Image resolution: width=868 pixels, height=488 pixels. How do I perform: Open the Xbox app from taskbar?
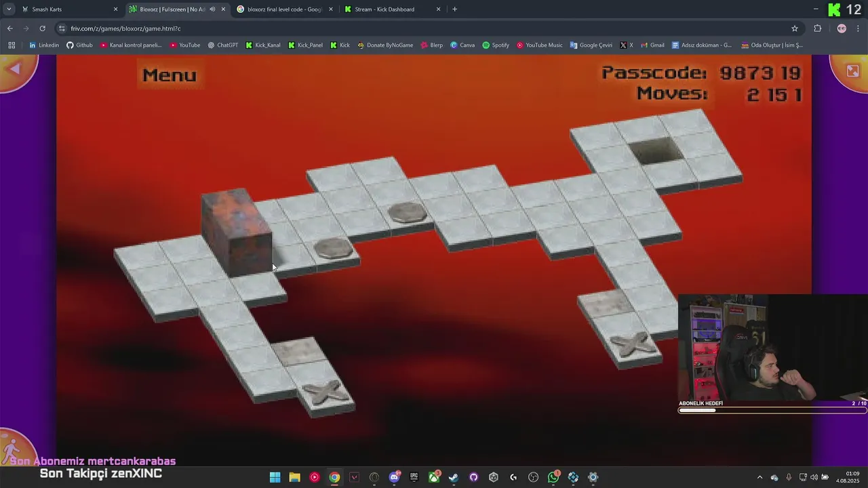pyautogui.click(x=433, y=477)
